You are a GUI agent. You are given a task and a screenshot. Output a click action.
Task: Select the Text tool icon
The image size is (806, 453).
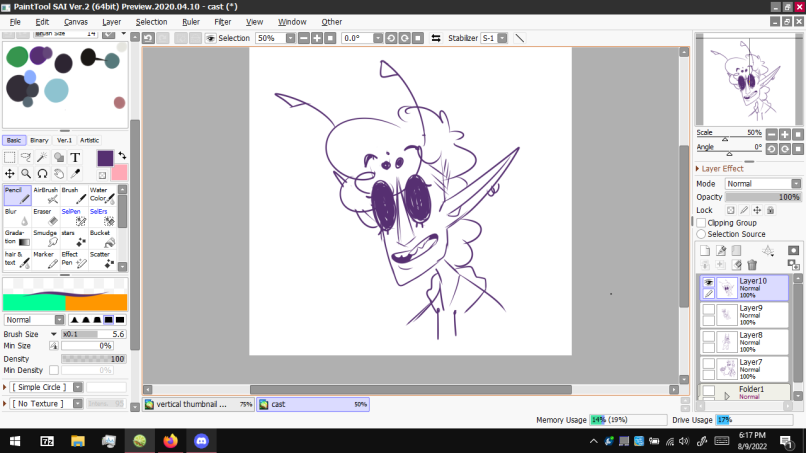click(x=75, y=158)
